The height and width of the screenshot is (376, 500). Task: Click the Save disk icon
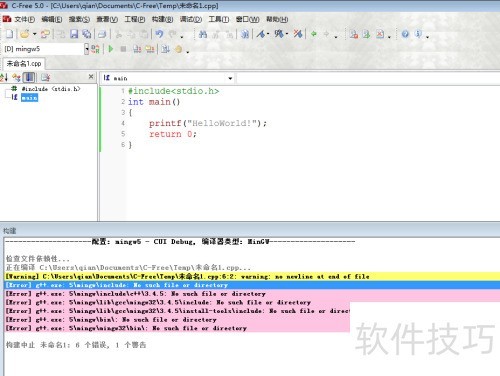point(74,34)
